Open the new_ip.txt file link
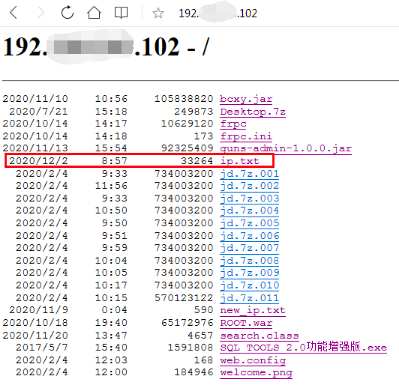Image resolution: width=399 pixels, height=386 pixels. (253, 310)
